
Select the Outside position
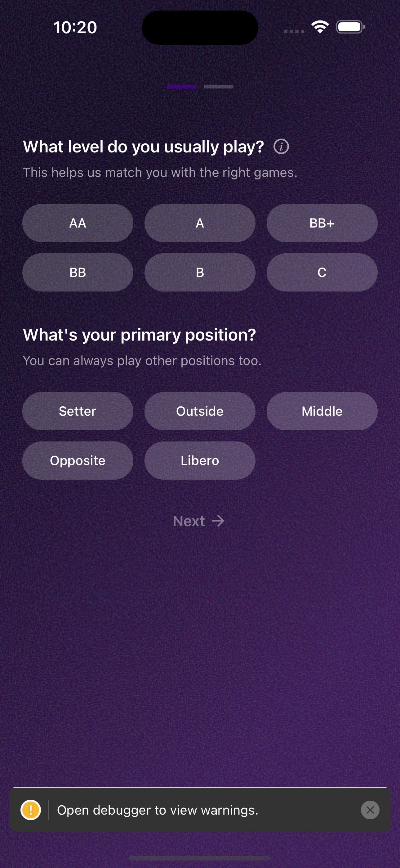point(200,411)
